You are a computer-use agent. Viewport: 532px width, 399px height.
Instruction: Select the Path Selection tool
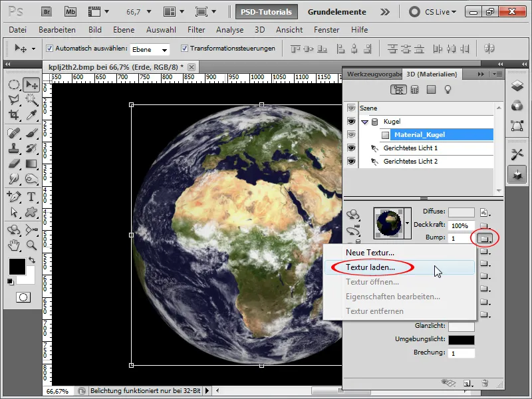click(13, 212)
